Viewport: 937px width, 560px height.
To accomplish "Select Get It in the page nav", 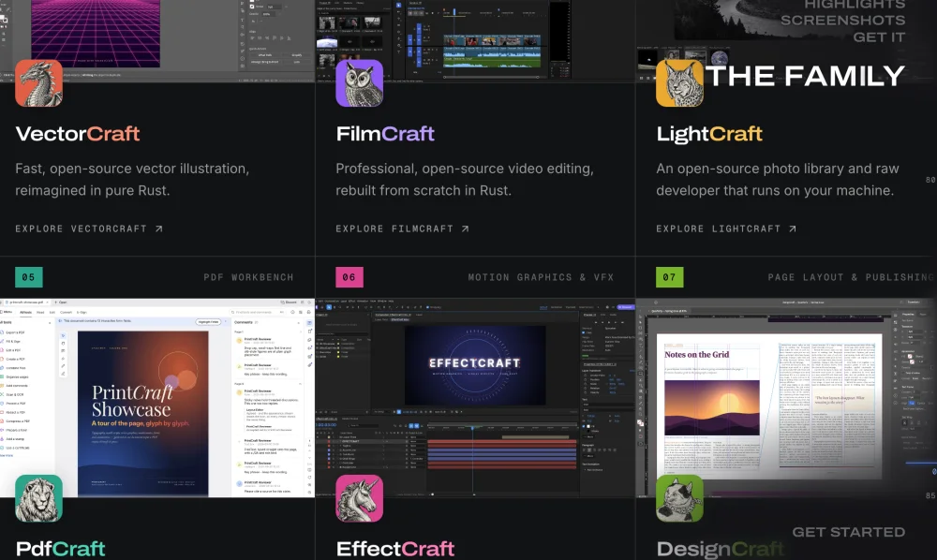I will tap(879, 37).
